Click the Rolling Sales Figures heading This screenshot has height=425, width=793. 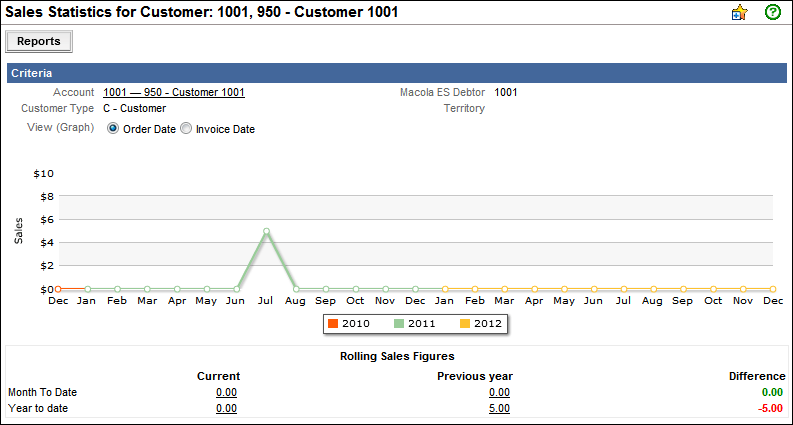[397, 357]
